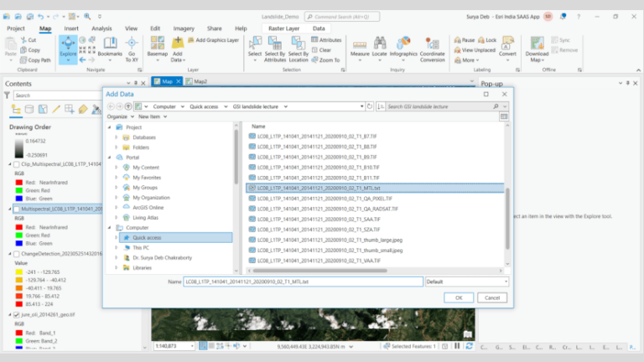The image size is (644, 362).
Task: Click the yellow -241 to -129.765 swatch
Action: [x=19, y=272]
